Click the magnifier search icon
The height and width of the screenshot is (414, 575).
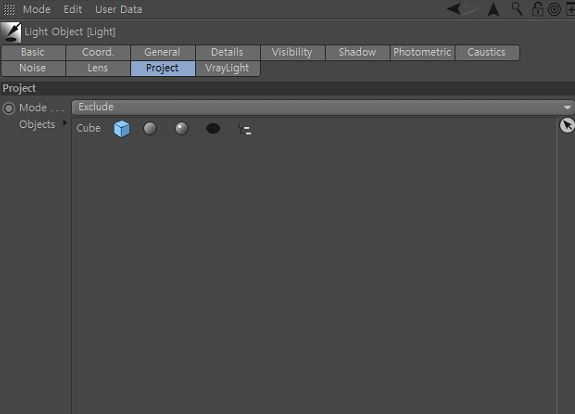[517, 9]
